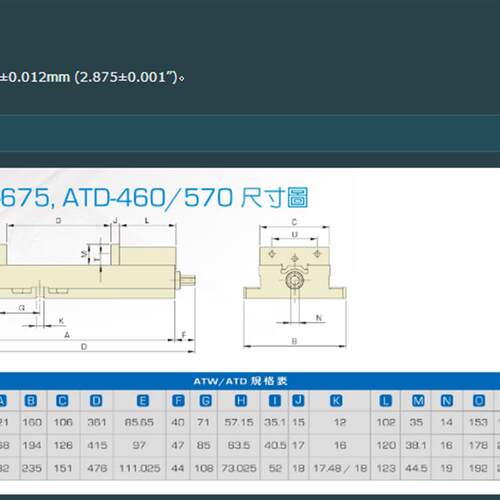This screenshot has width=500, height=500.
Task: Click the blue I column header badge
Action: (x=275, y=401)
